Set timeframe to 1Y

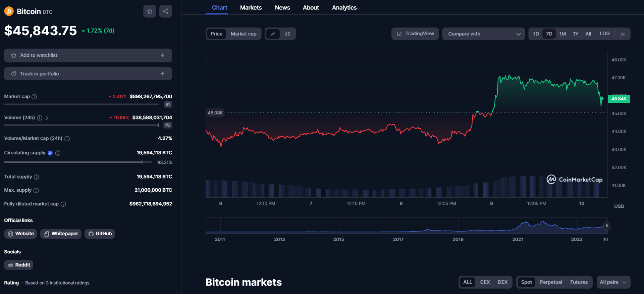point(576,34)
